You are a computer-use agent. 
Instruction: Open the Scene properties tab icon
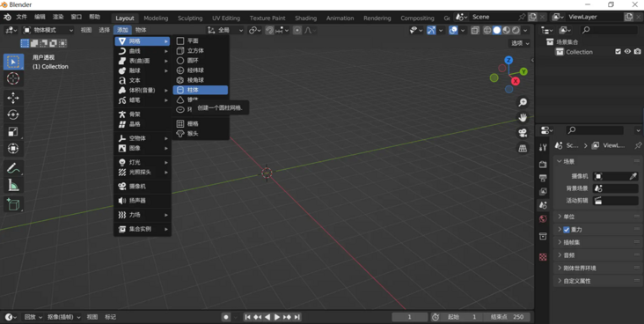click(x=543, y=205)
